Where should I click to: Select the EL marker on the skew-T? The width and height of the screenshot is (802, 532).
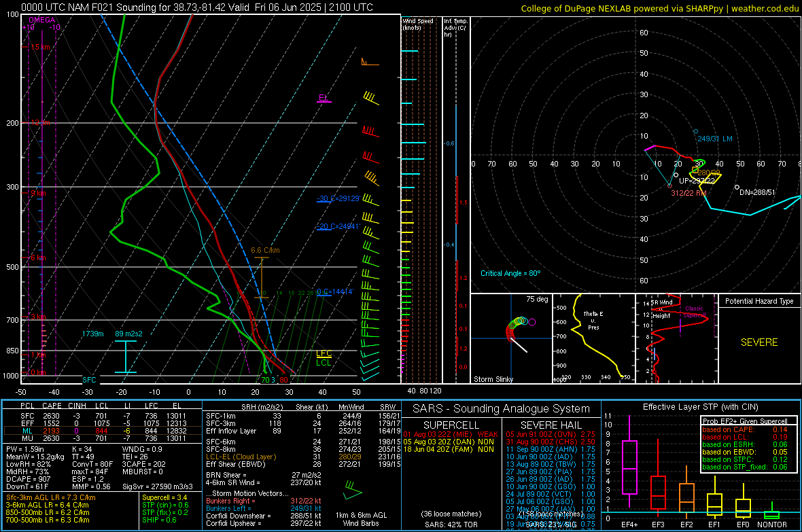323,97
